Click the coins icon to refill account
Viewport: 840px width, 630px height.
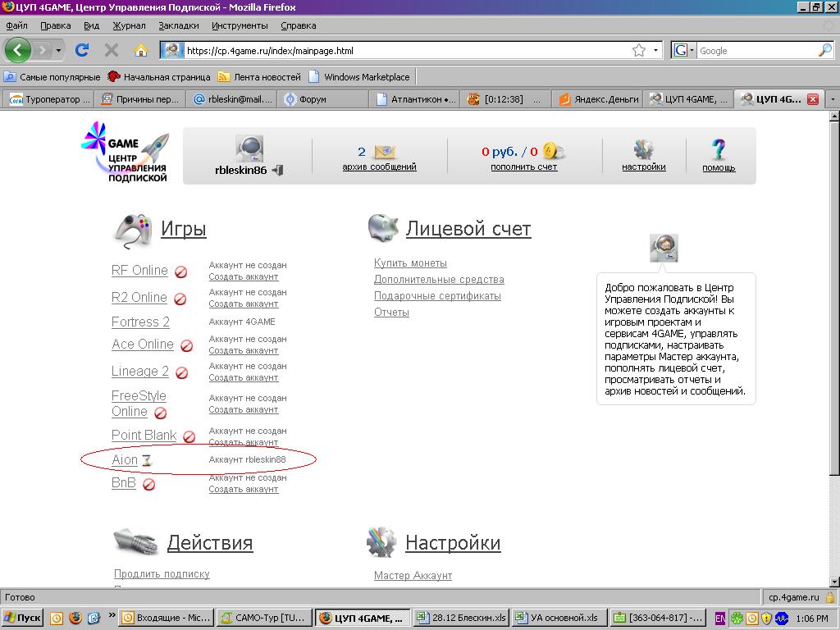tap(555, 151)
